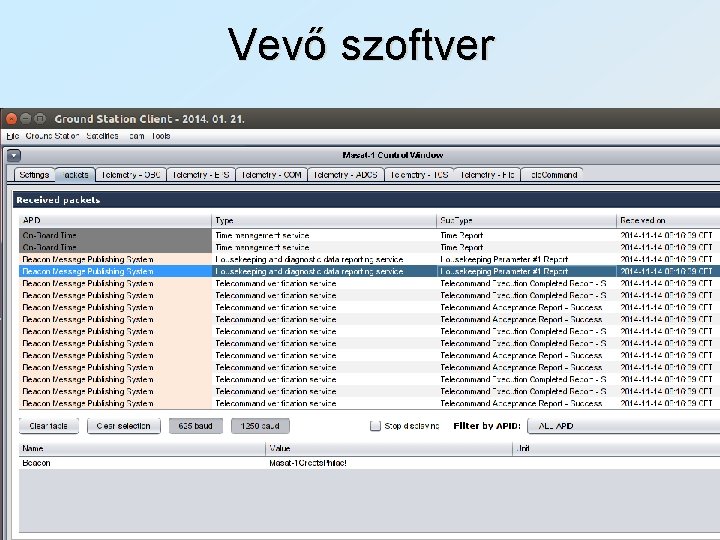720x540 pixels.
Task: Open the Telemetry - OBC tab
Action: 130,175
